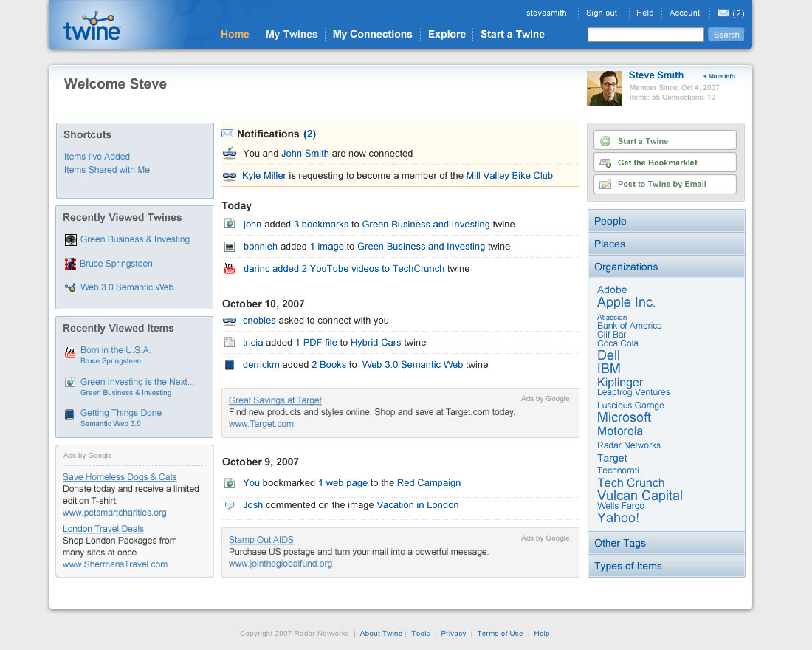This screenshot has height=650, width=812.
Task: Click the stevesmith username in header
Action: click(x=546, y=13)
